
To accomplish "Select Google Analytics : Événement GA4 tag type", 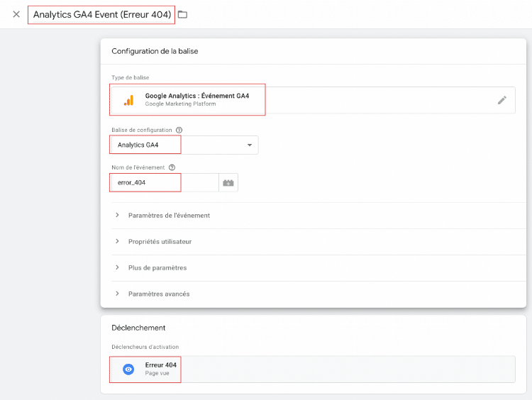I will (x=196, y=96).
